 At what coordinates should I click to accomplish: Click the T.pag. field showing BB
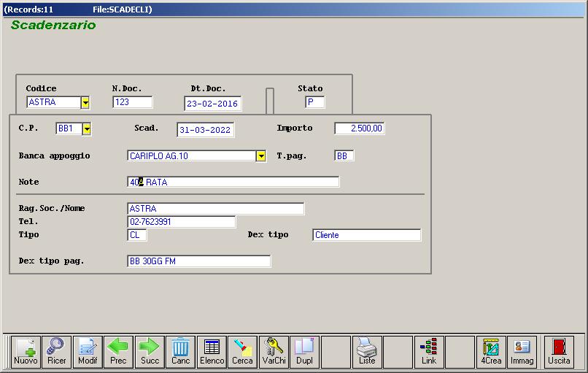[344, 155]
